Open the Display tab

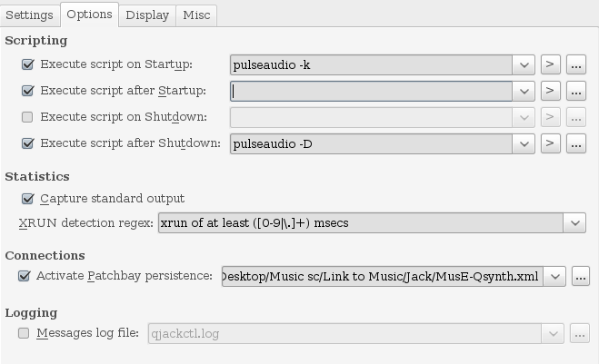pos(147,15)
